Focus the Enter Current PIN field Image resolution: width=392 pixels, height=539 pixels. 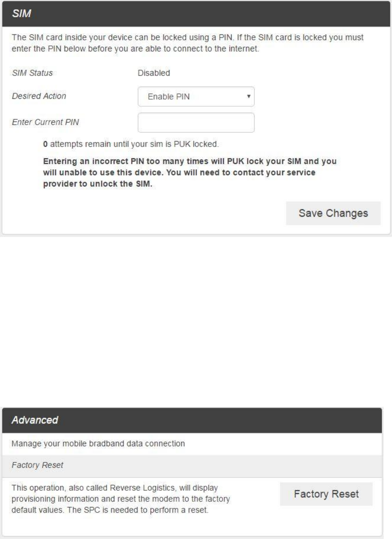196,122
